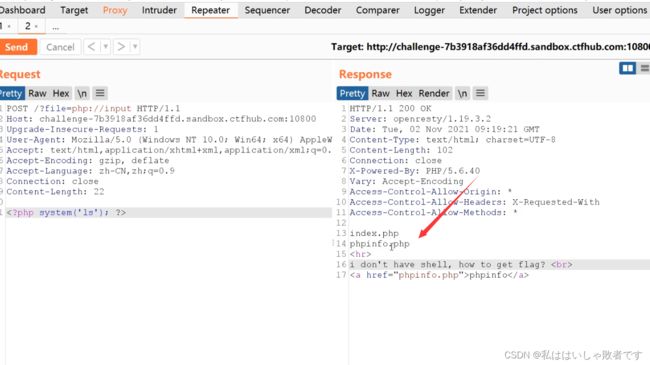Click the Target URL label
The width and height of the screenshot is (650, 365).
tap(490, 47)
